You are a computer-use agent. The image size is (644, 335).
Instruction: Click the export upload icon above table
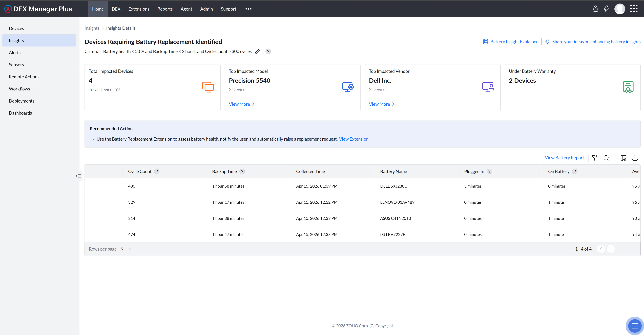(635, 158)
